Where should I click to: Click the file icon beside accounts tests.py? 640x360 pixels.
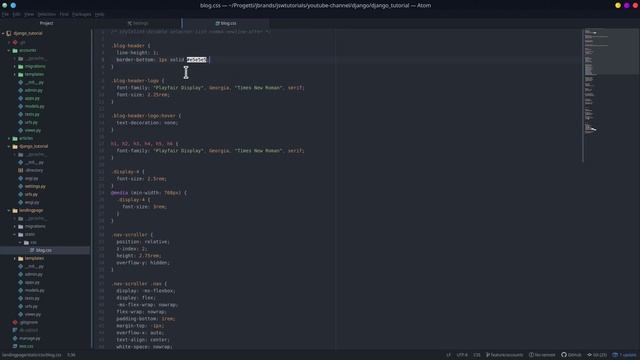[x=21, y=114]
